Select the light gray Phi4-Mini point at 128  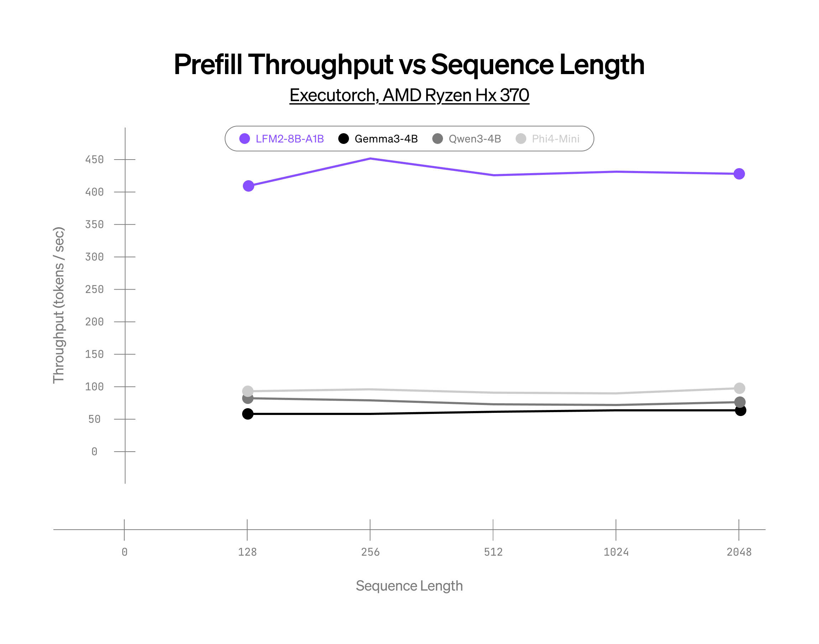[x=247, y=391]
